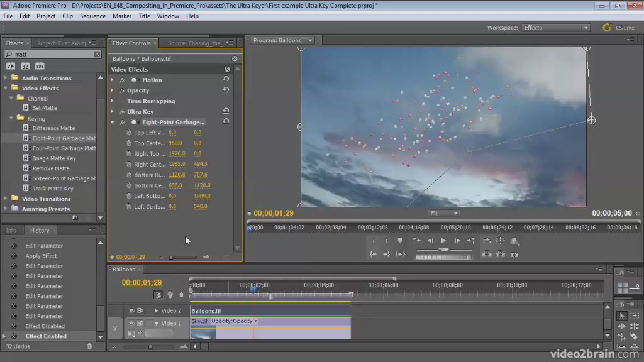
Task: Select the Four-Point Garbage Matte effect
Action: (x=64, y=148)
